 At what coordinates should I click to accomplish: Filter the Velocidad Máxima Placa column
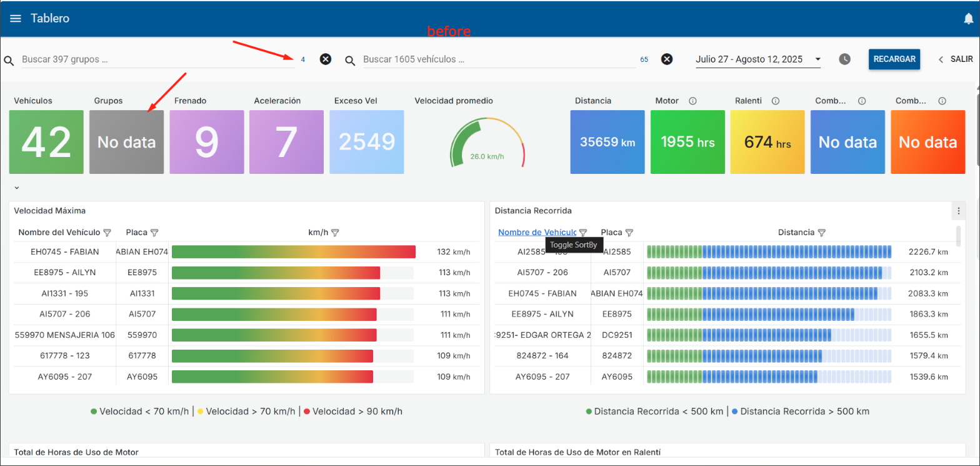tap(154, 233)
